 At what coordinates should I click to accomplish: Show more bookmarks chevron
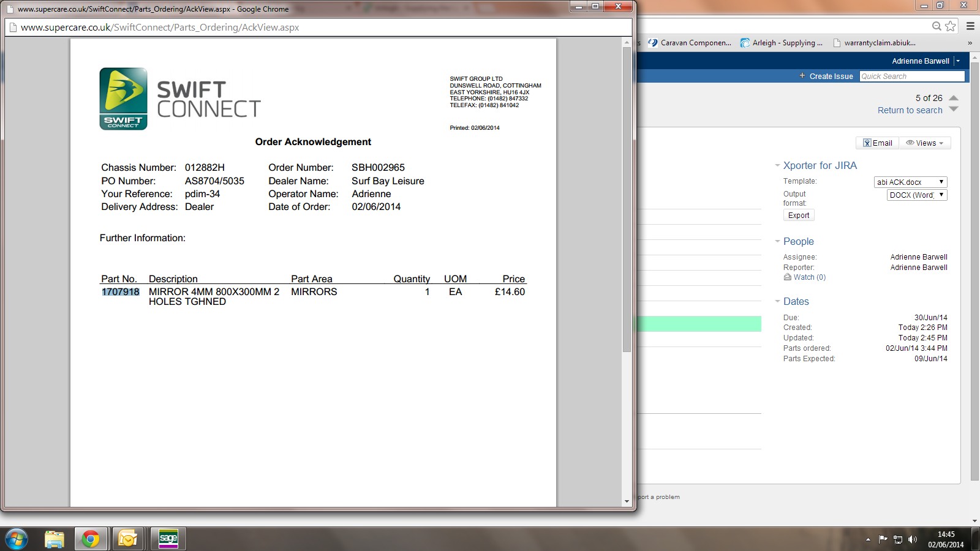click(x=970, y=43)
